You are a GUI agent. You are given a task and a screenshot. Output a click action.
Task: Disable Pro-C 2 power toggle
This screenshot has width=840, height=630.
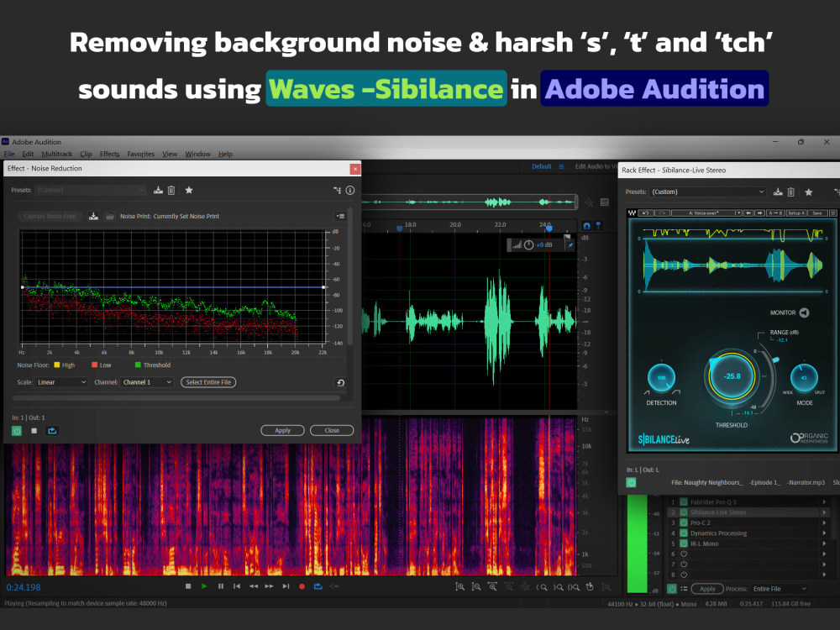pyautogui.click(x=684, y=522)
